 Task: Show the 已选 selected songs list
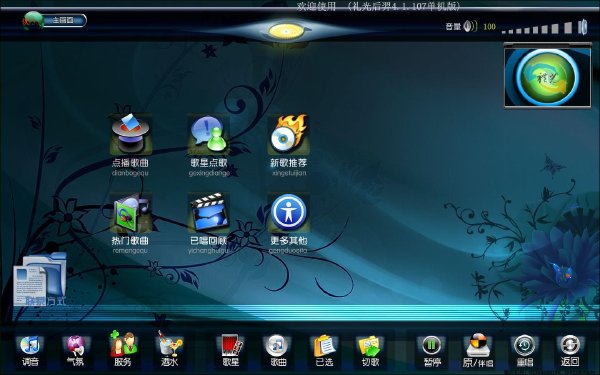pos(324,351)
